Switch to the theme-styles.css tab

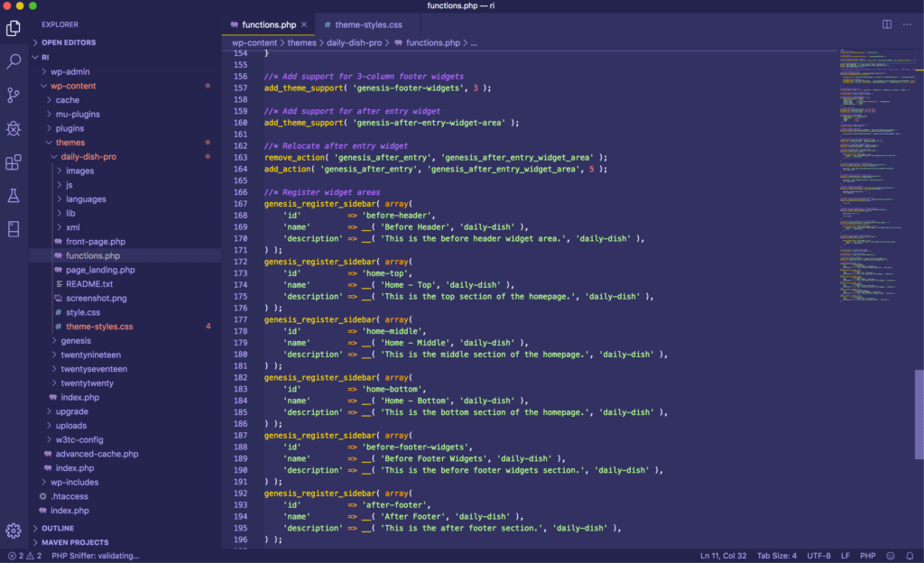[x=368, y=24]
